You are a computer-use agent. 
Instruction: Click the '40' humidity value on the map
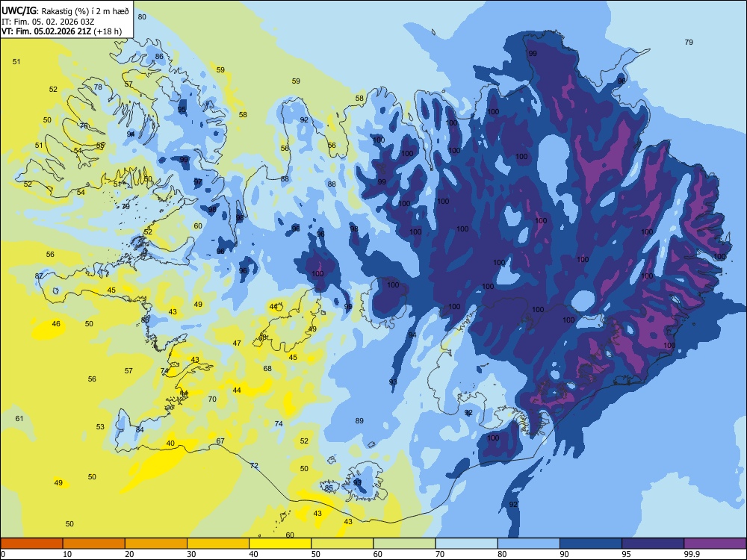(170, 444)
